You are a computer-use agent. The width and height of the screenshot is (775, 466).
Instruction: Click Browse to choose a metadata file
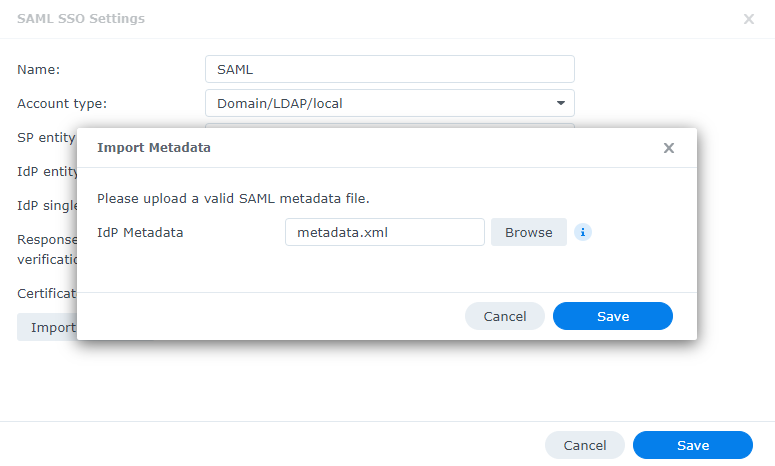pos(528,232)
